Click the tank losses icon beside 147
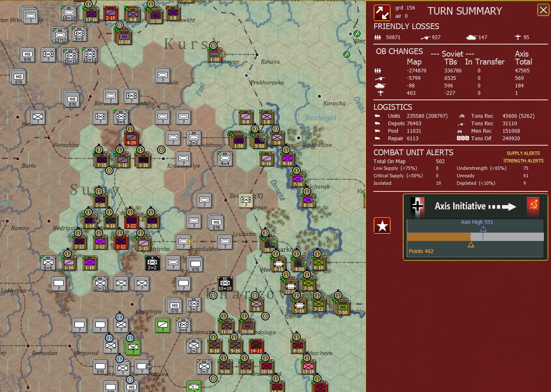The height and width of the screenshot is (392, 551). pyautogui.click(x=471, y=37)
